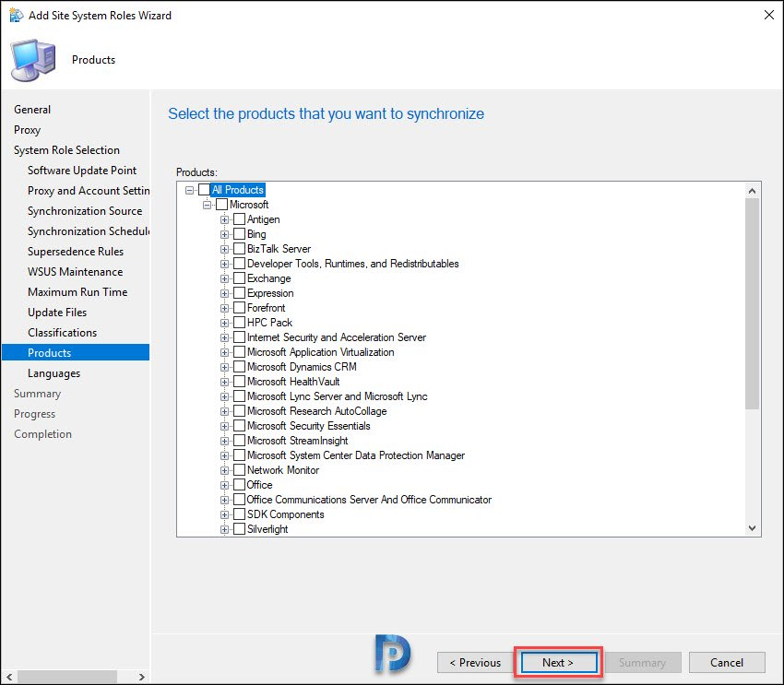
Task: Select Microsoft Lync Server and Microsoft Lync text
Action: (x=338, y=396)
